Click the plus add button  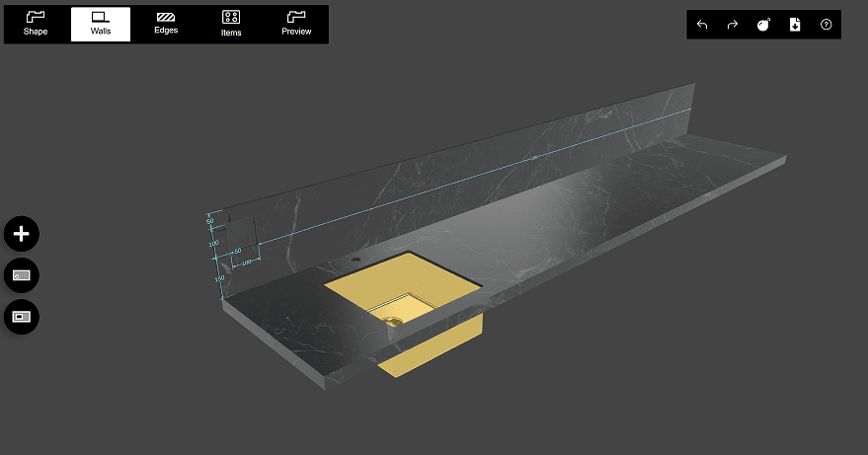(x=22, y=234)
